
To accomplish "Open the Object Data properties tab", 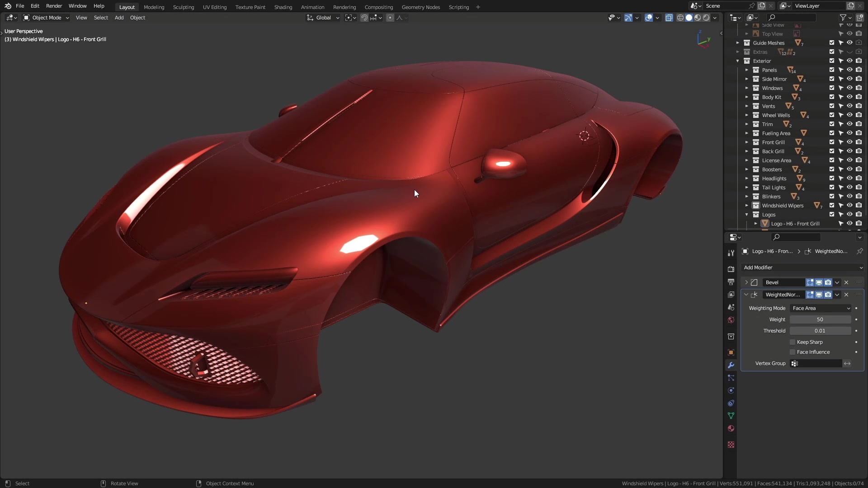I will 731,416.
